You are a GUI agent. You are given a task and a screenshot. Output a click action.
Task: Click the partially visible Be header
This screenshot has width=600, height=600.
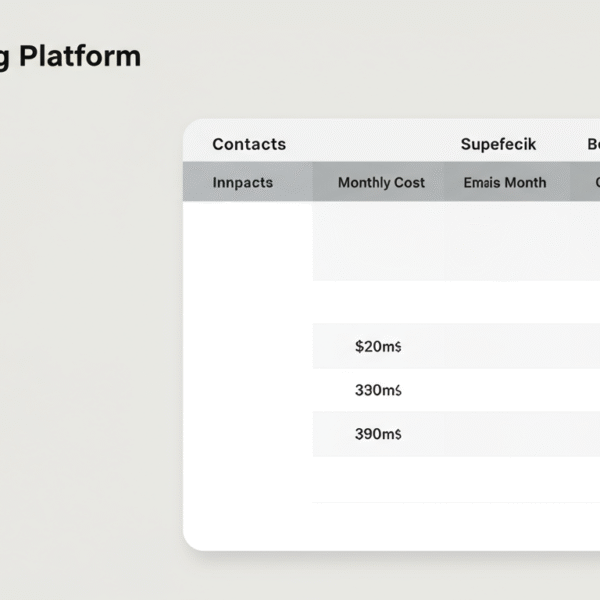[x=592, y=144]
